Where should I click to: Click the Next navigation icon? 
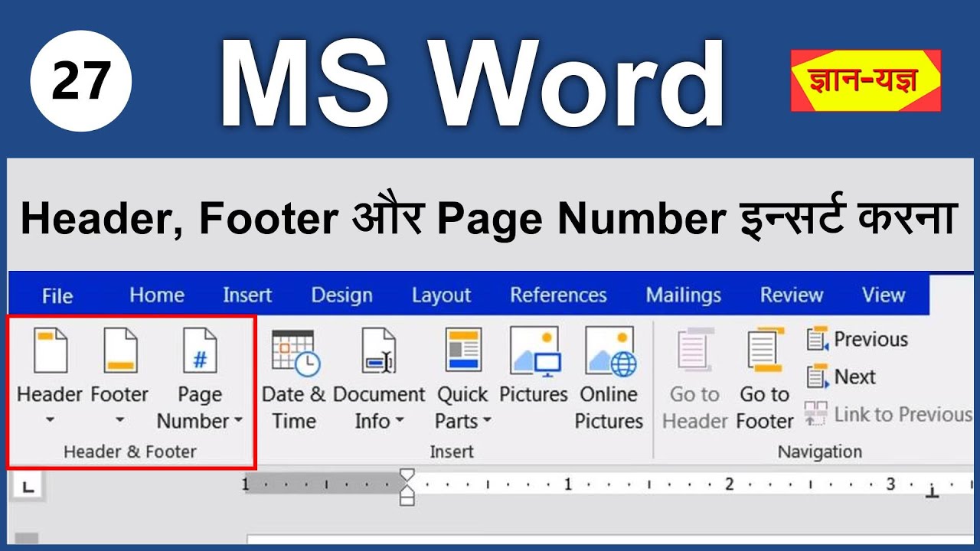click(x=818, y=377)
